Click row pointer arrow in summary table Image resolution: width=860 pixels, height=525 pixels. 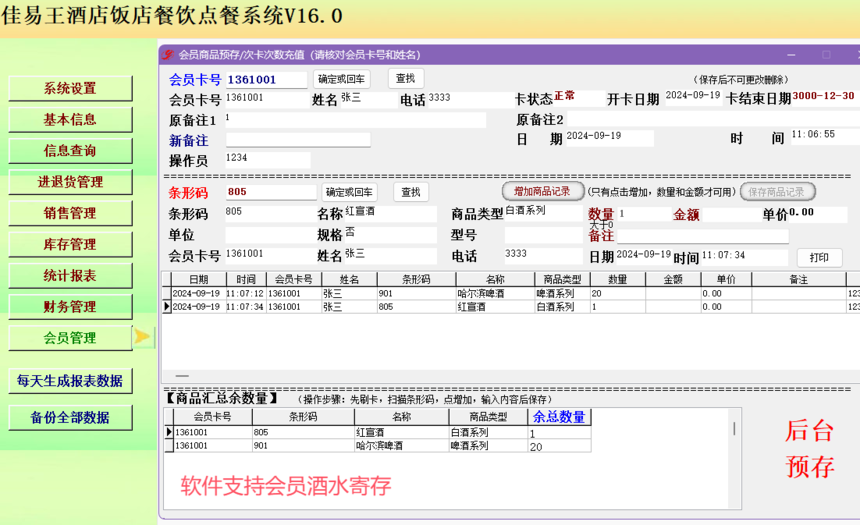[169, 432]
